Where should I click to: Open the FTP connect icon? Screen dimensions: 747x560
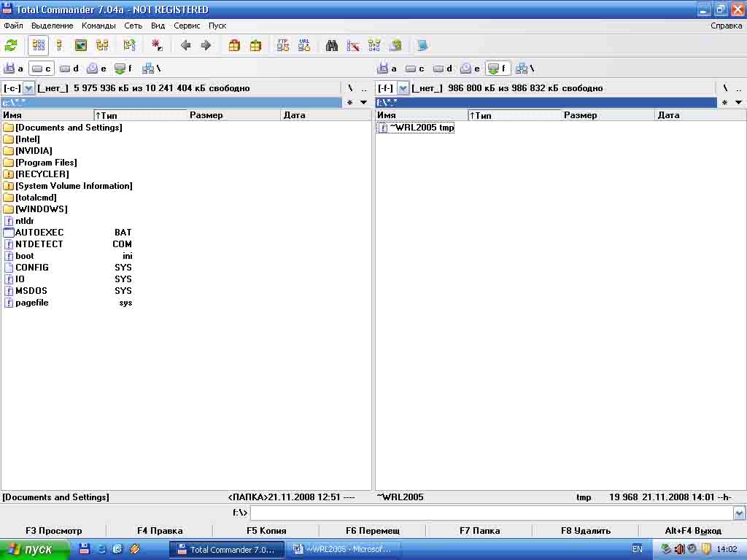[x=283, y=46]
